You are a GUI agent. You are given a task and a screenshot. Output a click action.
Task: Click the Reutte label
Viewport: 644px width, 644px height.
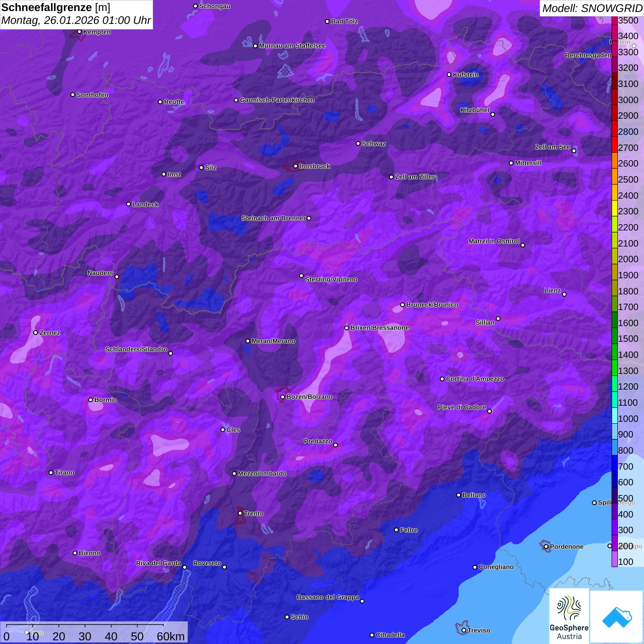(x=174, y=102)
